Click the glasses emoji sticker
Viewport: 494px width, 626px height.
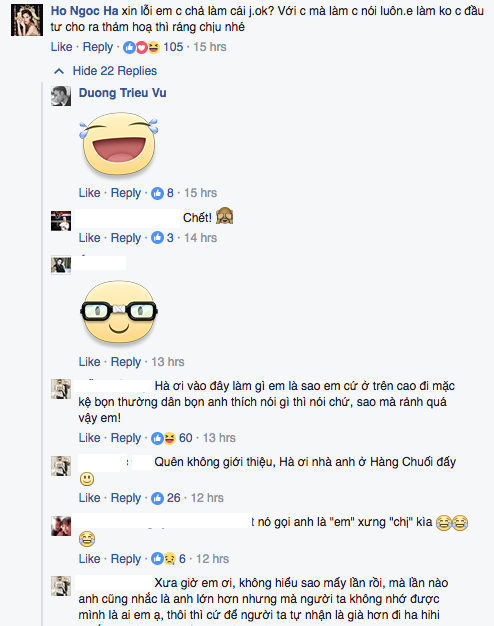[119, 312]
